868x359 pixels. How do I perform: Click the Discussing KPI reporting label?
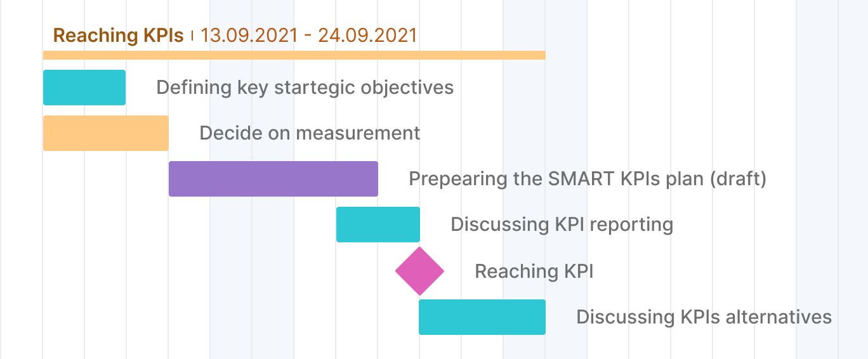562,225
